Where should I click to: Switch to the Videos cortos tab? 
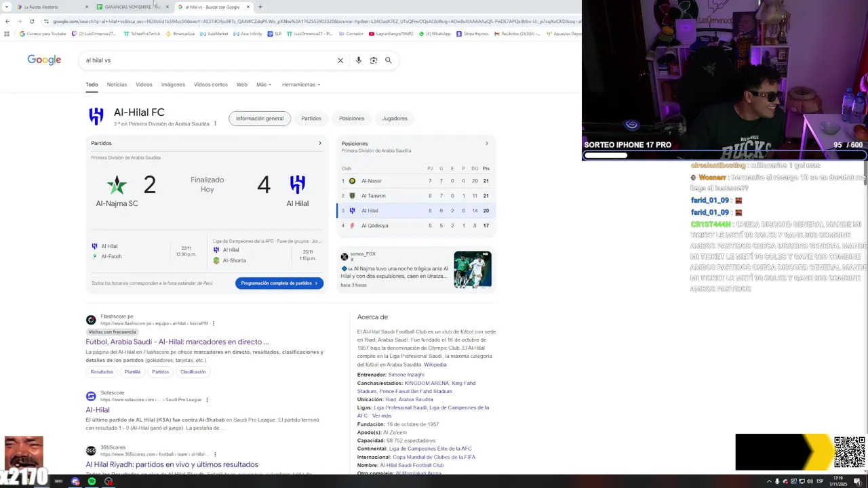pos(211,85)
